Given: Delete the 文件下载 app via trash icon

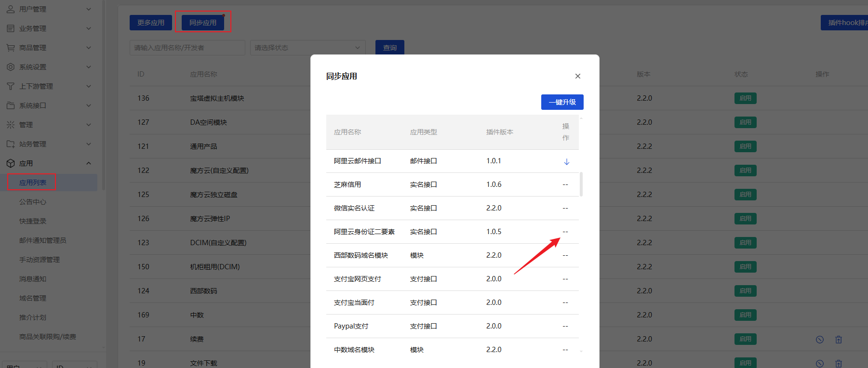Looking at the screenshot, I should tap(839, 364).
